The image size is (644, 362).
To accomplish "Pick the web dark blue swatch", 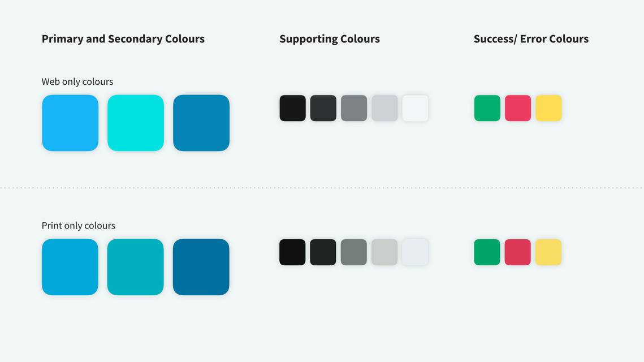I will [x=201, y=123].
